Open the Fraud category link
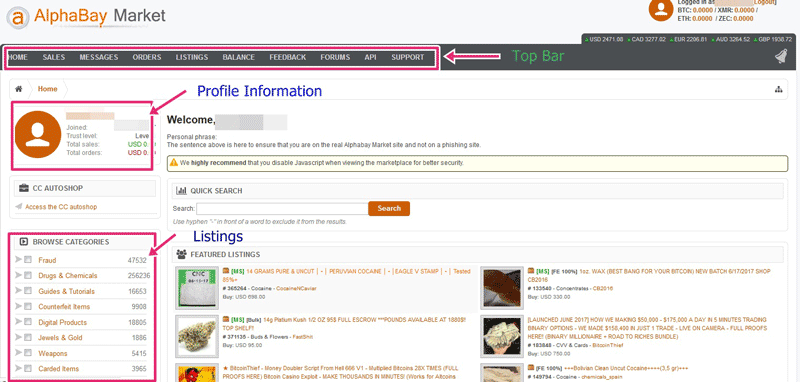The image size is (800, 382). pyautogui.click(x=47, y=260)
